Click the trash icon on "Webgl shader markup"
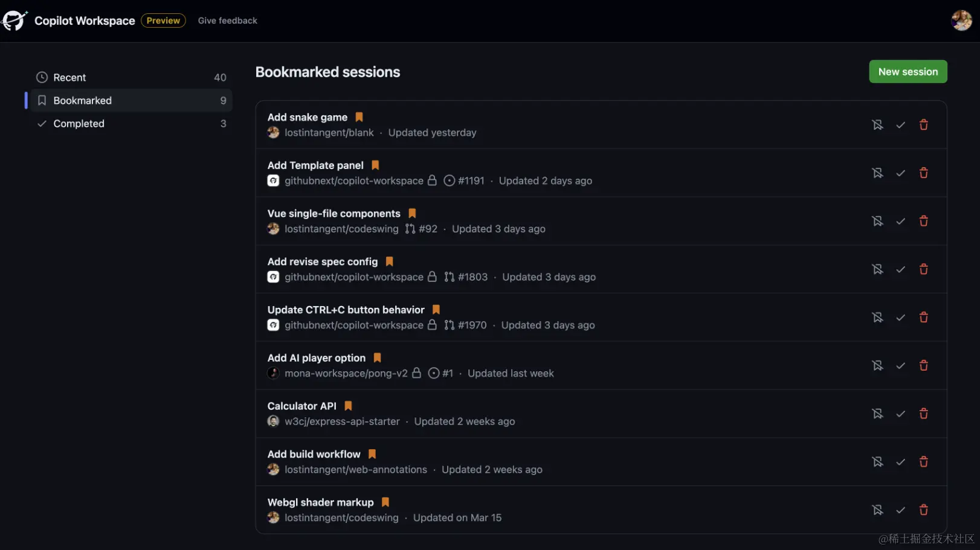The width and height of the screenshot is (980, 550). (924, 510)
